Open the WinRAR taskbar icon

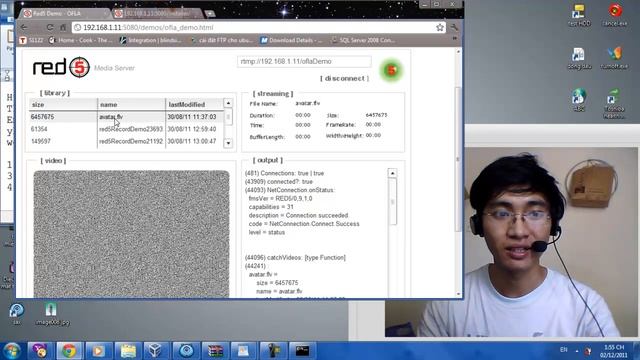215,351
